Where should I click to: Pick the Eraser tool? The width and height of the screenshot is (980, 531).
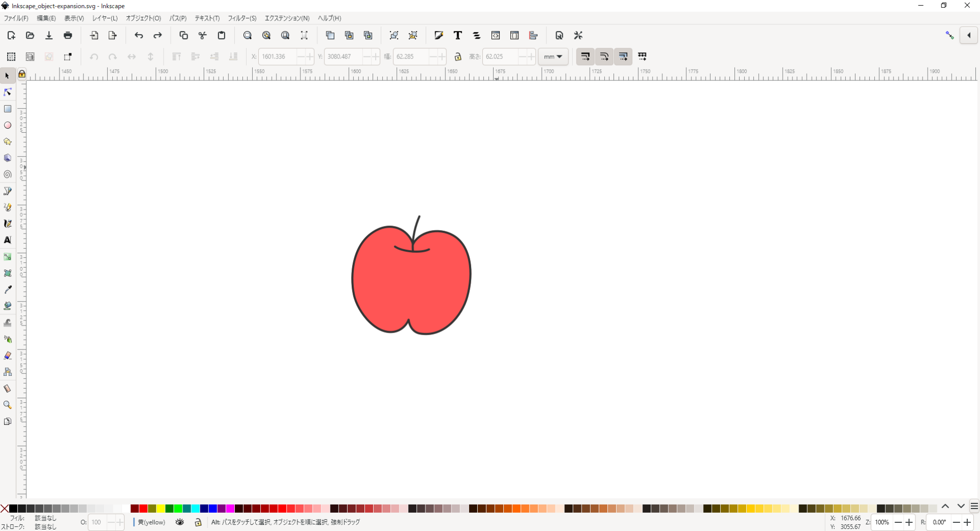point(8,356)
